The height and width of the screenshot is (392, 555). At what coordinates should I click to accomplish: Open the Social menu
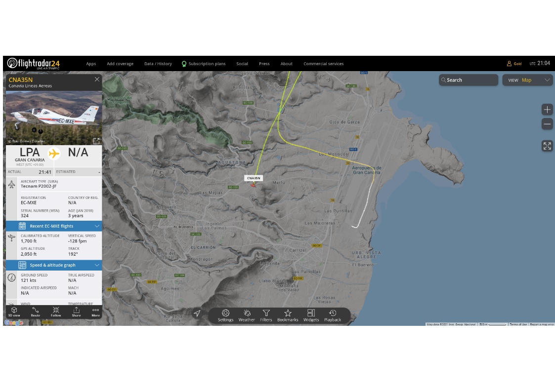[x=242, y=64]
